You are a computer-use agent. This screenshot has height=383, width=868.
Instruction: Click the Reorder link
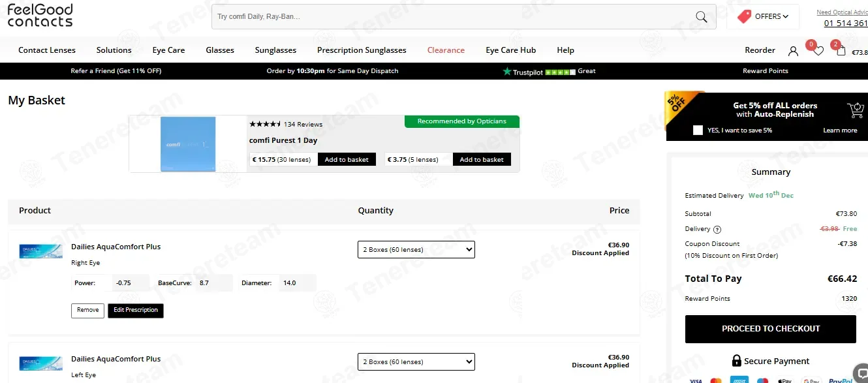click(760, 50)
